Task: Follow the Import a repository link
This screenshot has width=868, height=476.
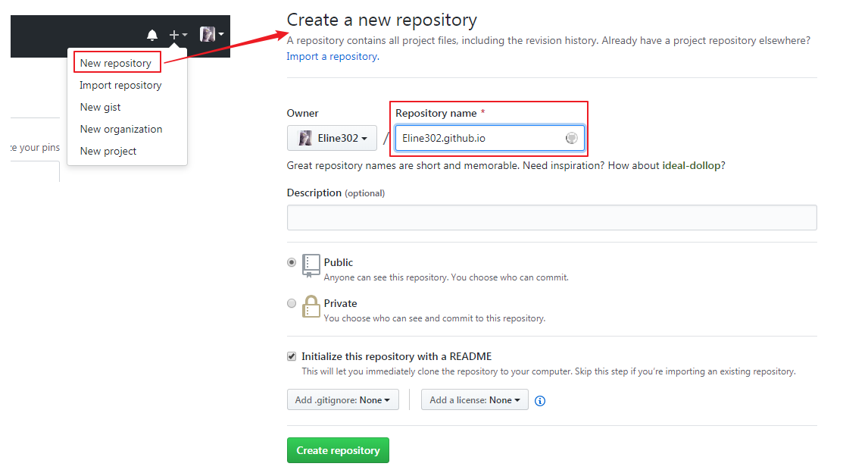Action: click(332, 57)
